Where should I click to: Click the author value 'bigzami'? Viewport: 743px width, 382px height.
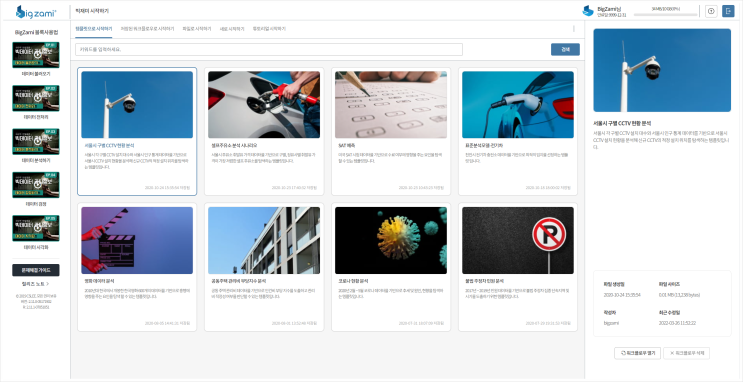pos(610,323)
